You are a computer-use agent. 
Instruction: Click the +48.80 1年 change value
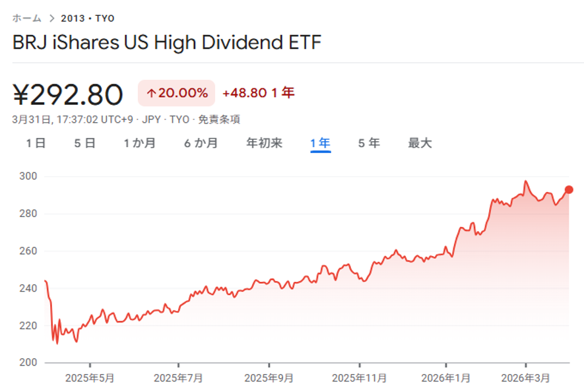point(258,94)
